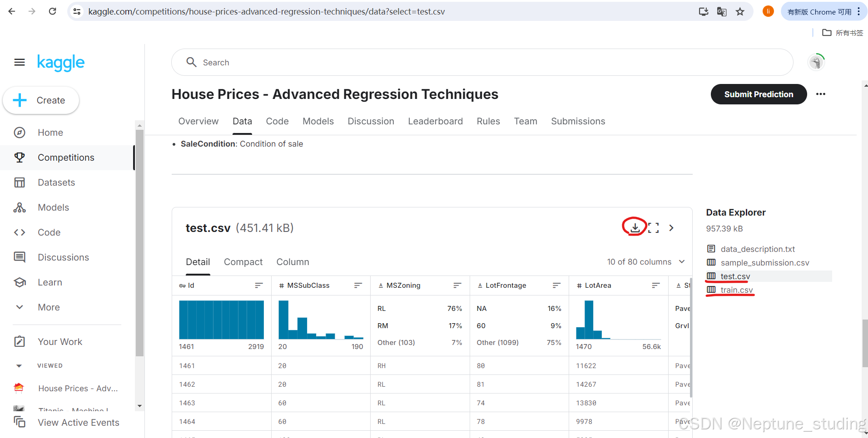
Task: Open the Rules tab
Action: [x=488, y=121]
